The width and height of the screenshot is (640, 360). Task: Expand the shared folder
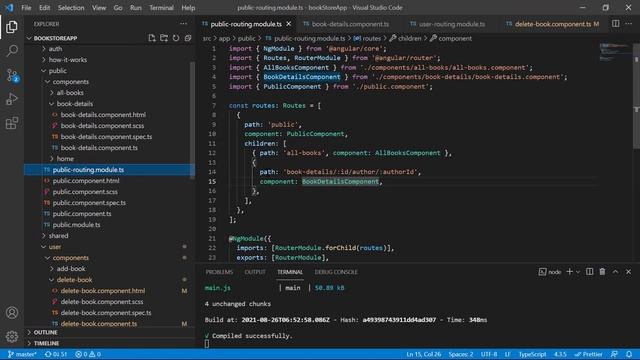[x=58, y=236]
